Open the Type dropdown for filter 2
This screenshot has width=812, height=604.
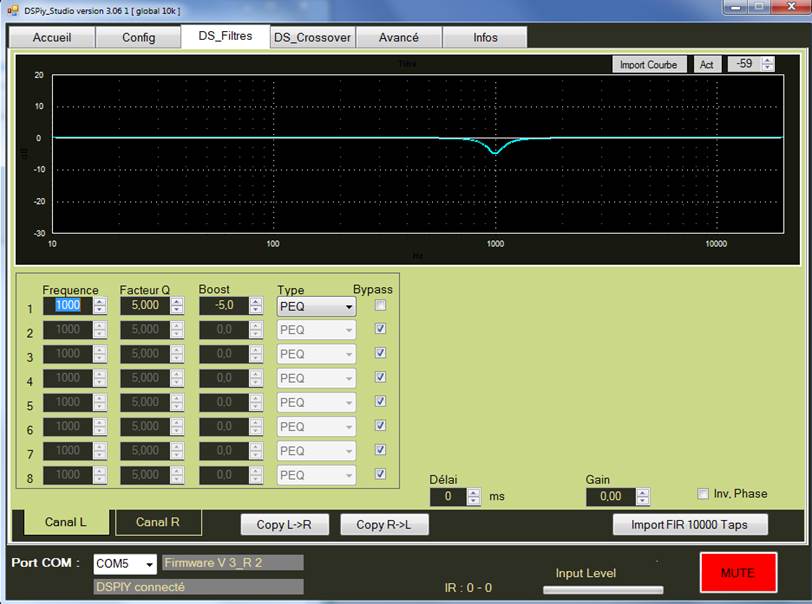[316, 330]
